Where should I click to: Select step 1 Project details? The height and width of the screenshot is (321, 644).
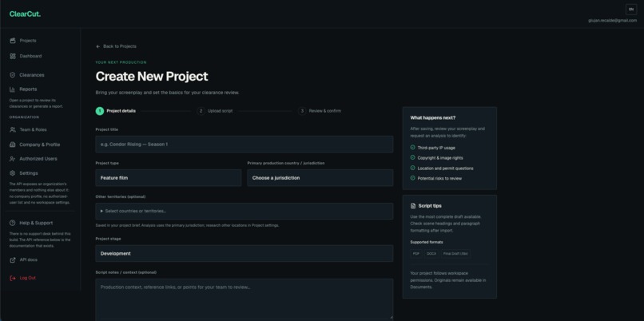116,111
